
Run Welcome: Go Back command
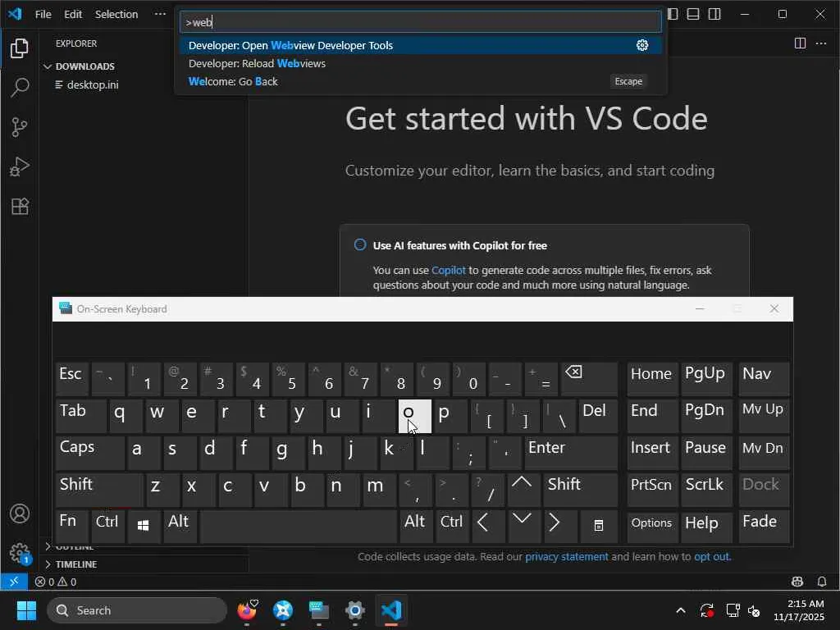click(421, 81)
